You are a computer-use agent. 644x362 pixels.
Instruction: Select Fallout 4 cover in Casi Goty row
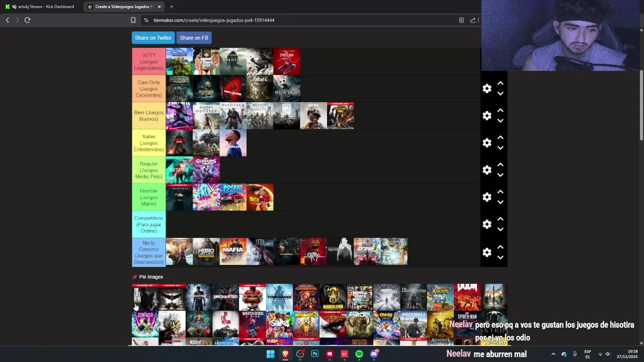click(260, 88)
